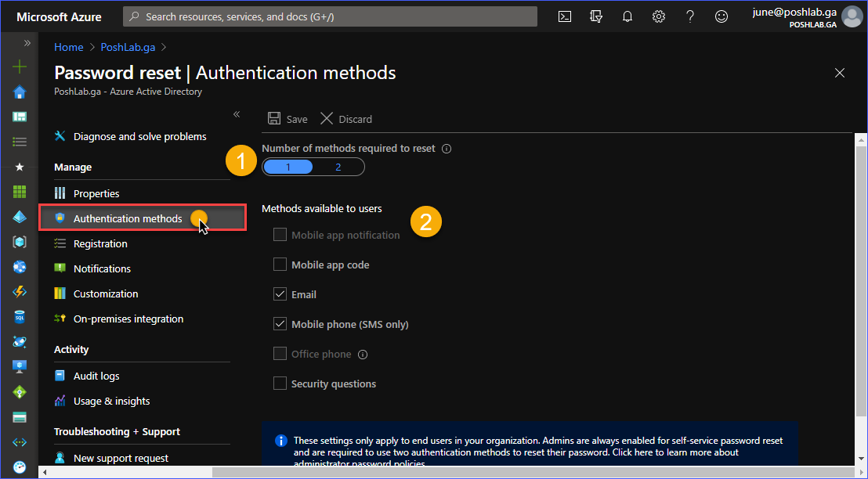
Task: Open the portal settings gear
Action: pos(658,16)
